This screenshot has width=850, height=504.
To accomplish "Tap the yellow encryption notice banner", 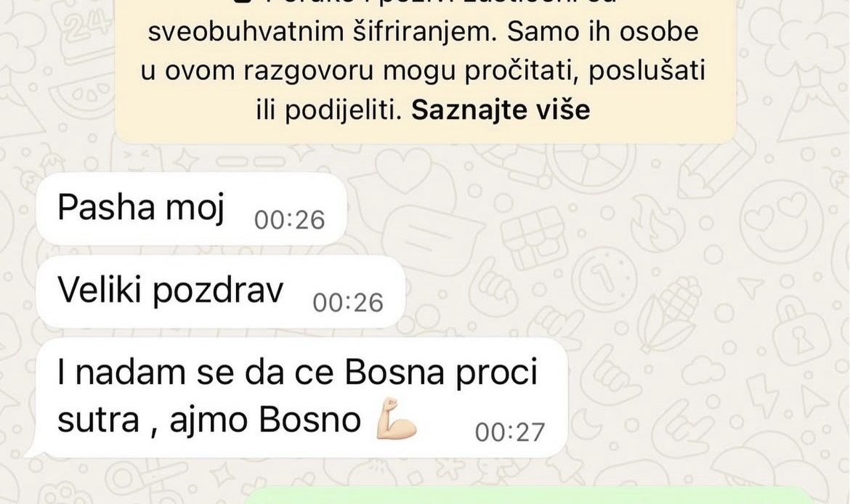I will (426, 70).
